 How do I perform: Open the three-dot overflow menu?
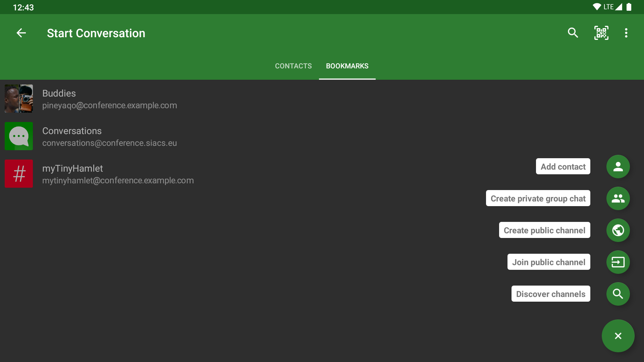[x=626, y=33]
